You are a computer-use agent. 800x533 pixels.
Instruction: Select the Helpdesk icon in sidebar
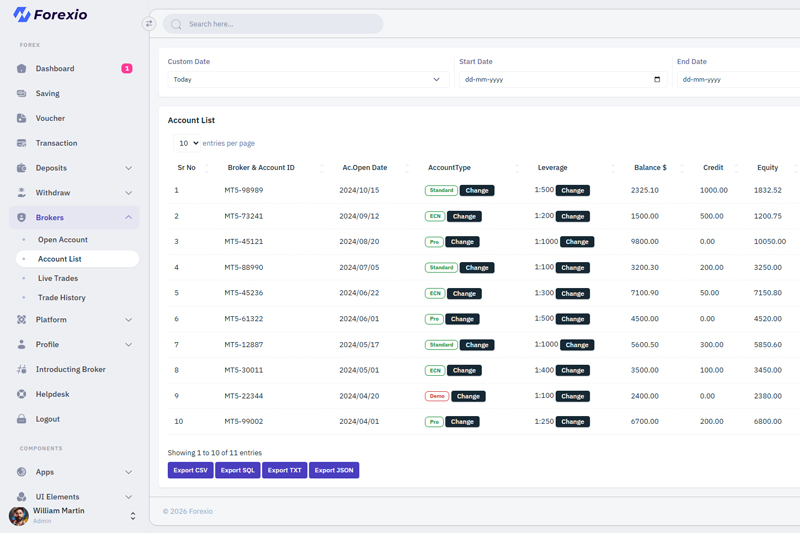click(x=21, y=394)
